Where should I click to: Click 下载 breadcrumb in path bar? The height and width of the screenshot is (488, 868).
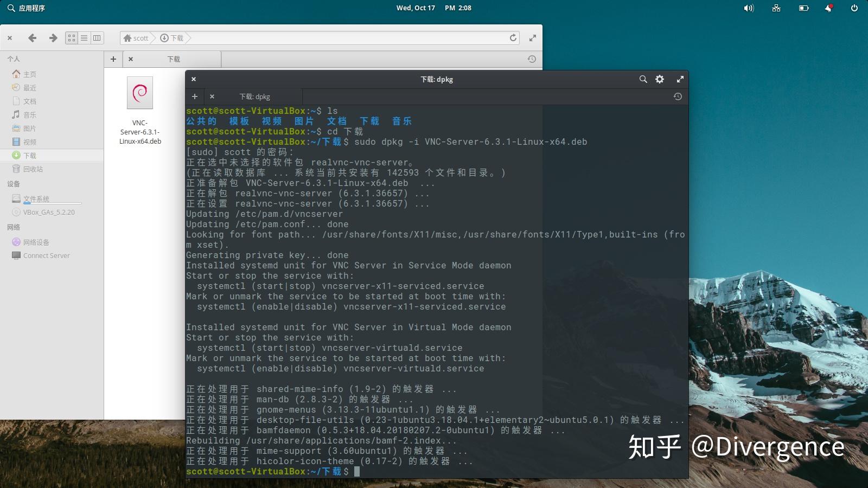(172, 38)
